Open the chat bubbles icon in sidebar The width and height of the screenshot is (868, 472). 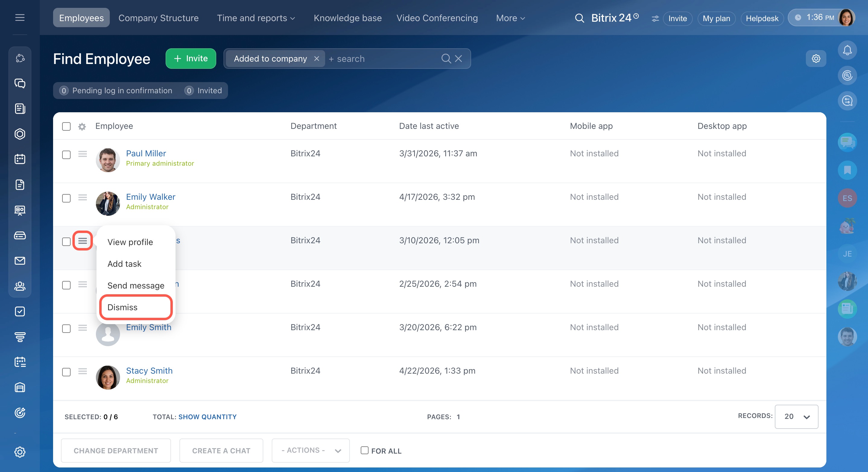(20, 83)
